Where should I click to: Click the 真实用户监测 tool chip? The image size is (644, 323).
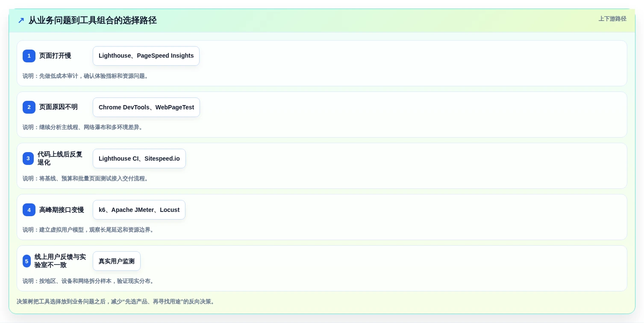[117, 261]
